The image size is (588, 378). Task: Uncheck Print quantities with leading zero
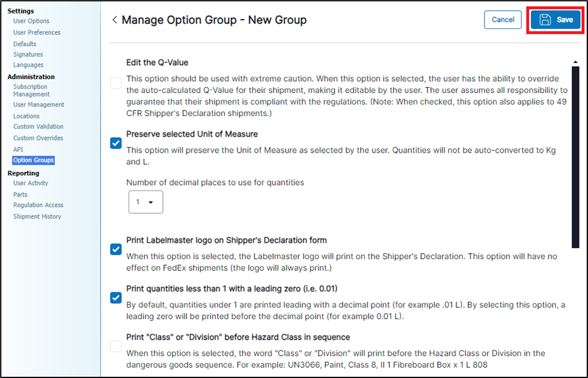(x=116, y=297)
